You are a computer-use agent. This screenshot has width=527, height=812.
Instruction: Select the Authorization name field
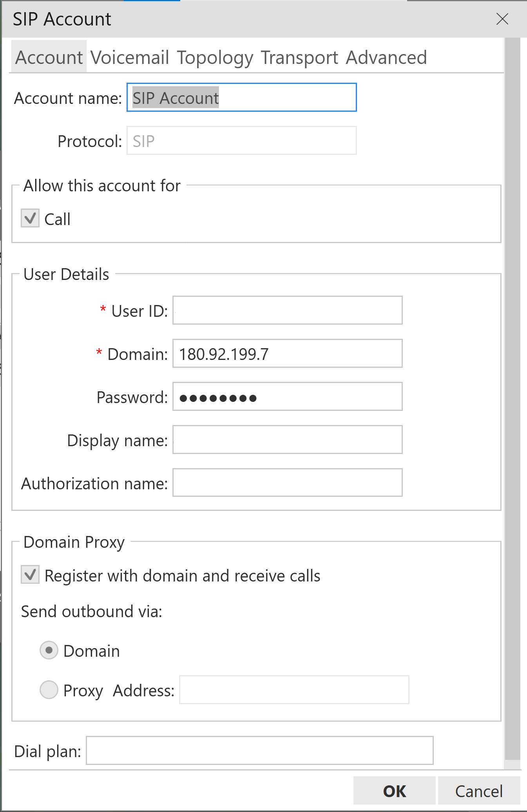tap(287, 483)
